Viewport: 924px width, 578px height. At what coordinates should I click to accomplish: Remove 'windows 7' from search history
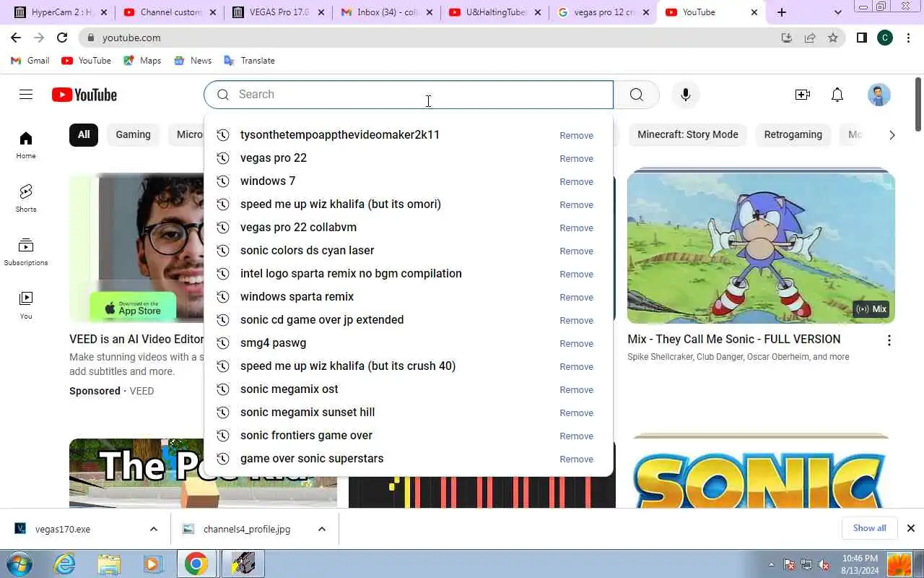[576, 181]
